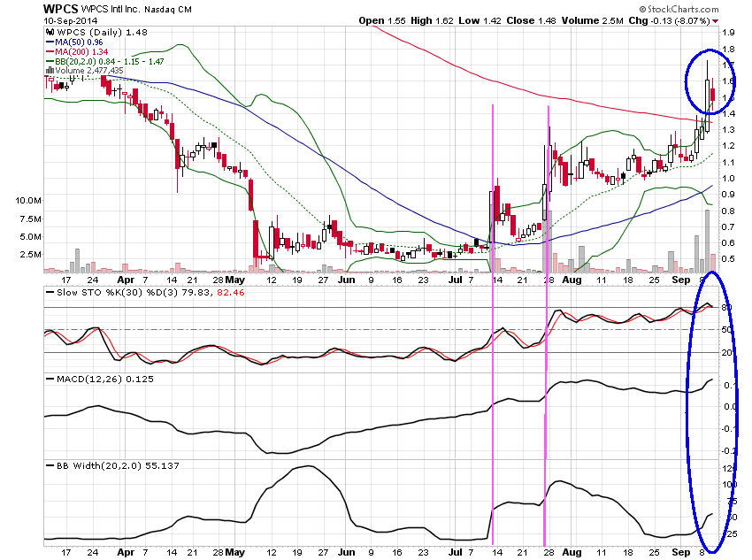Click the red 82.46 stochastic %D value
The height and width of the screenshot is (560, 752).
[230, 293]
